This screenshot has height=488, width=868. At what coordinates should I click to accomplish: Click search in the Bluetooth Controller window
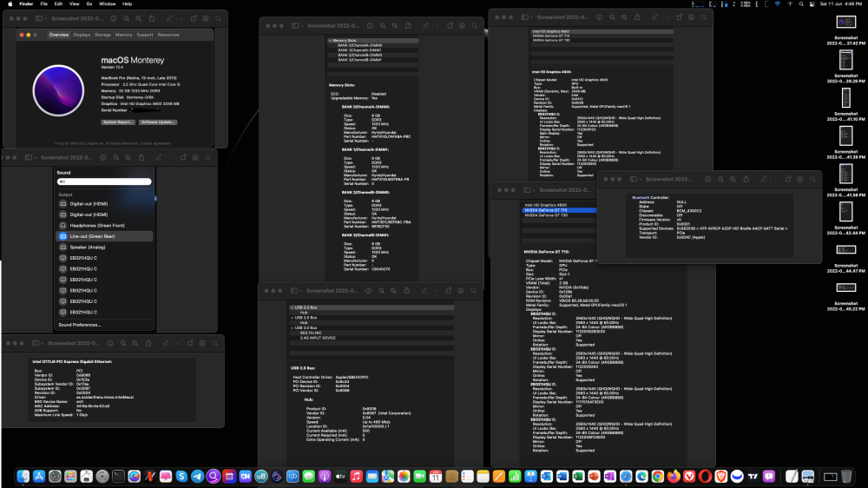812,180
